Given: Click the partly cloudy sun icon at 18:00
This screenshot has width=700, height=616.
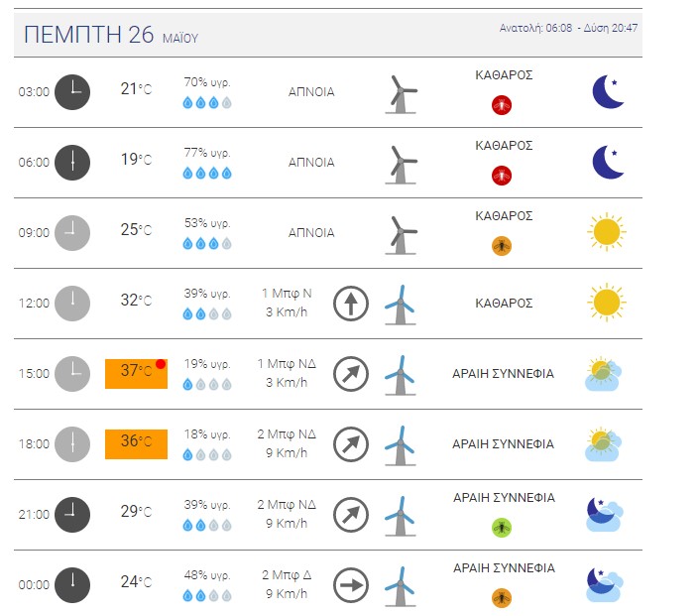Looking at the screenshot, I should (x=603, y=443).
